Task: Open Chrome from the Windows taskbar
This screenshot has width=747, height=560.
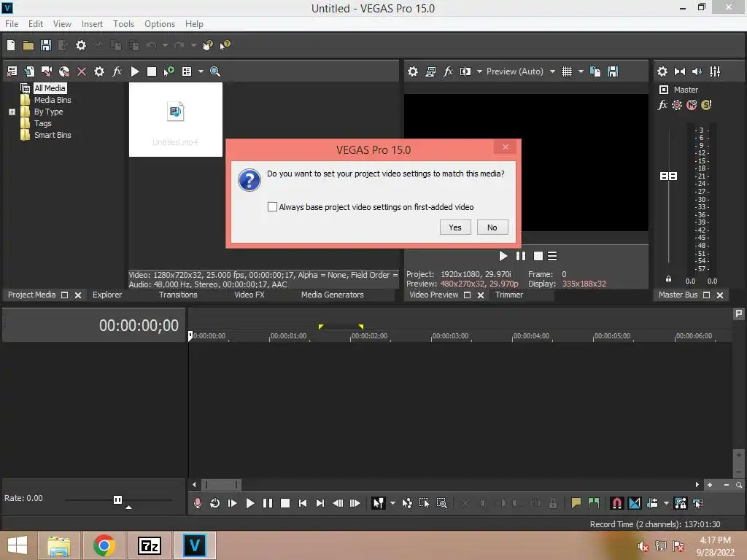Action: [104, 545]
